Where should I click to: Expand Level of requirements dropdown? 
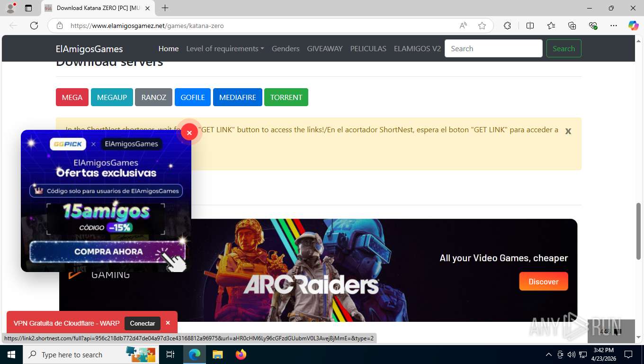point(225,48)
